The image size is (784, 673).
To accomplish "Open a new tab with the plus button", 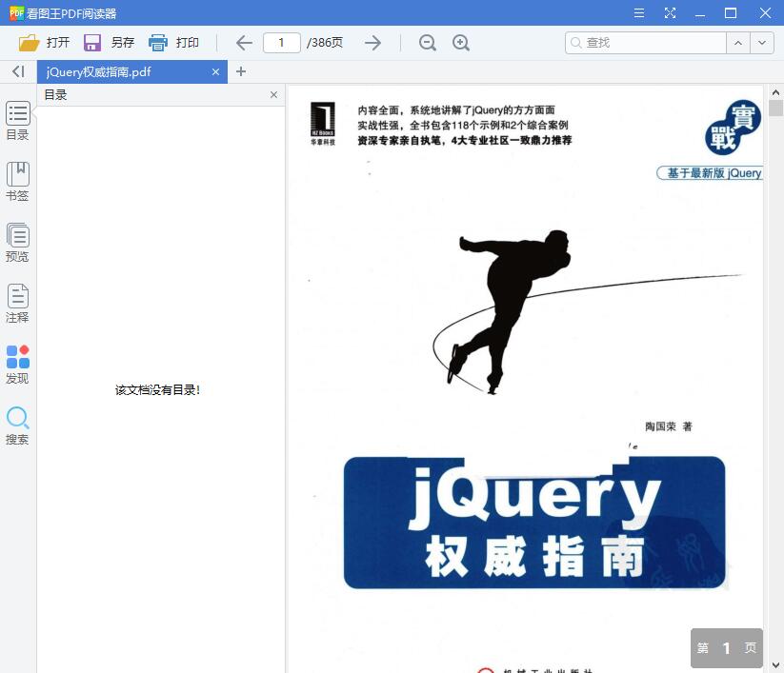I will 241,71.
